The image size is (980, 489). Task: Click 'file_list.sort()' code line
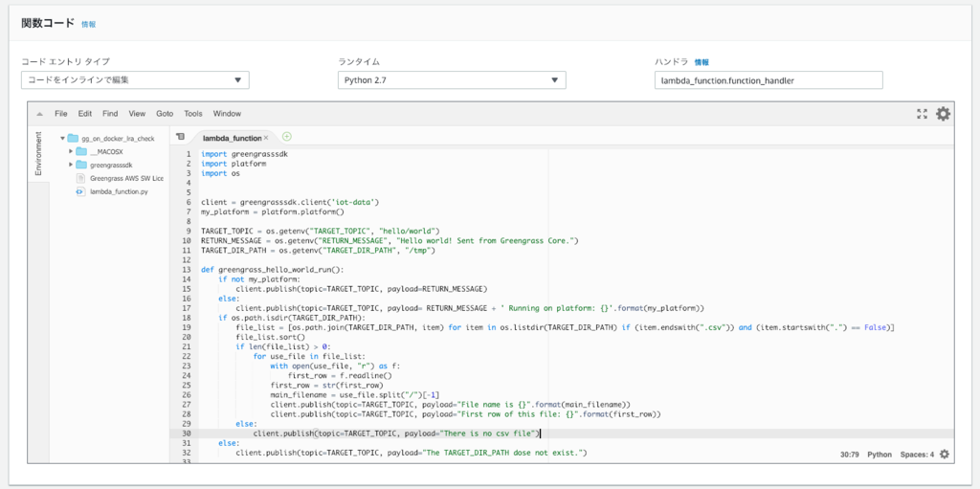[270, 337]
